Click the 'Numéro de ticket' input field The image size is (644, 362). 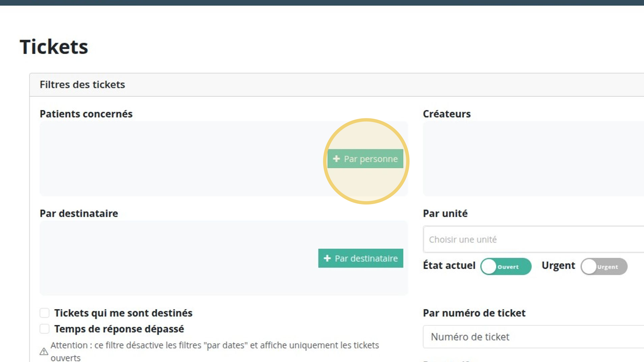click(x=533, y=337)
